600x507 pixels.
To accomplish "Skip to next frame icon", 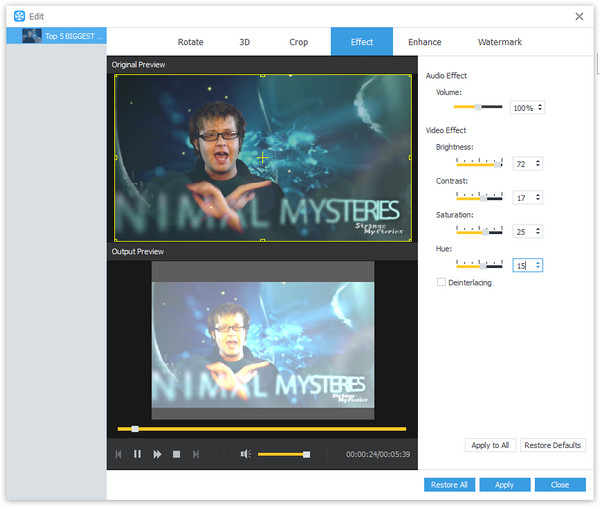I will coord(196,454).
